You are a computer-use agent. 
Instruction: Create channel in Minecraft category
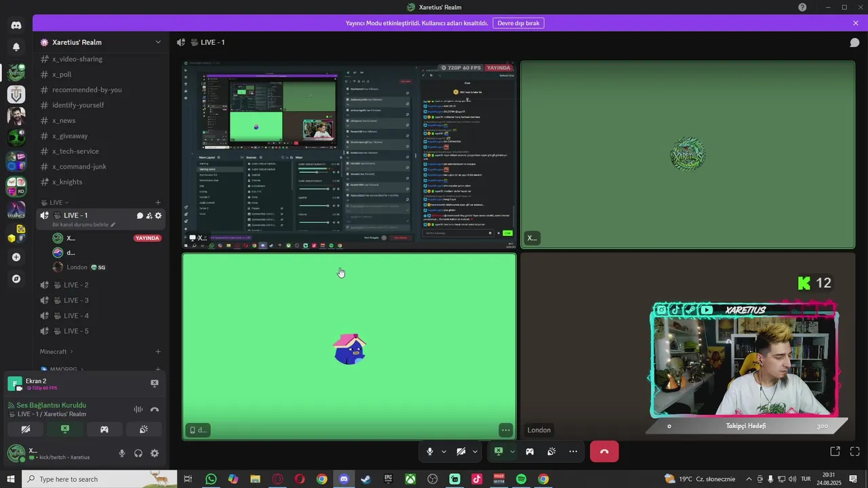(x=158, y=352)
